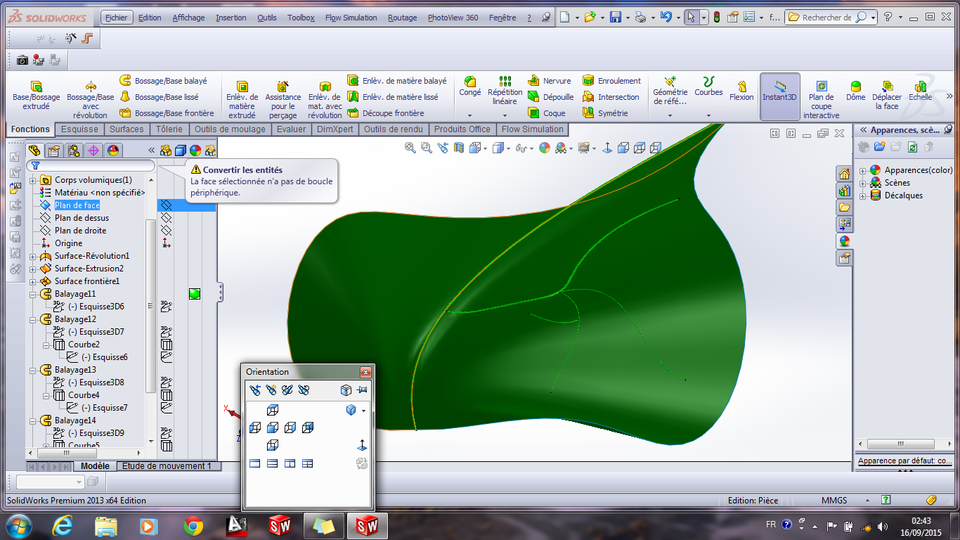
Task: Switch to the Surfaces tab
Action: coord(126,129)
